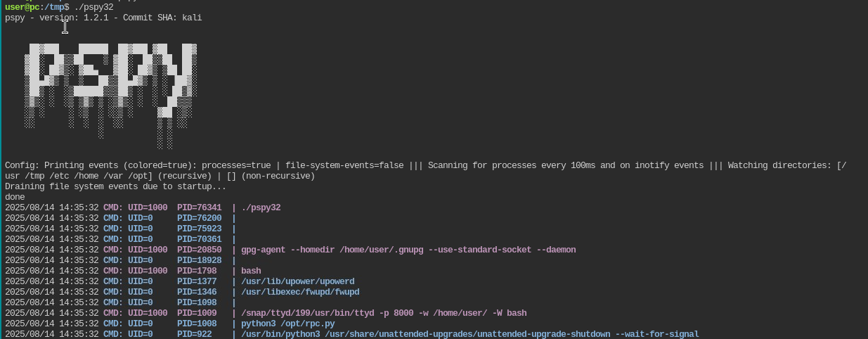Click the pspy version 1.2.1 line
The height and width of the screenshot is (339, 868).
(103, 18)
